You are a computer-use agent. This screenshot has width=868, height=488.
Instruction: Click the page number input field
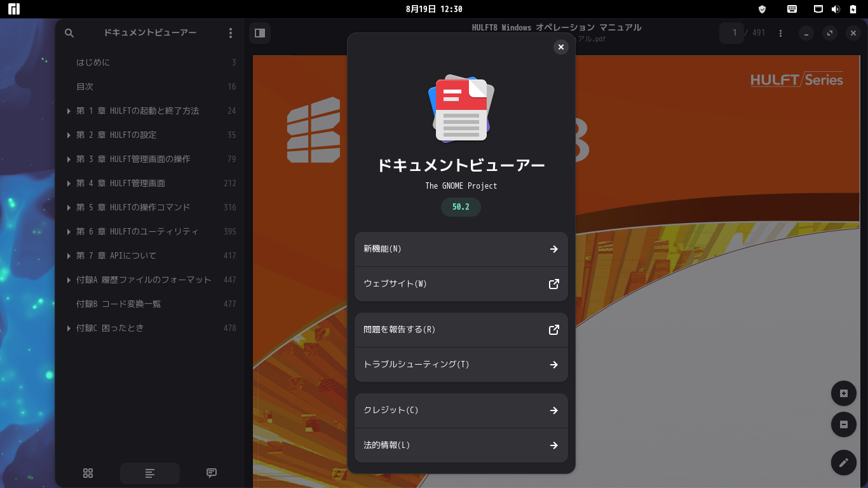click(x=732, y=33)
